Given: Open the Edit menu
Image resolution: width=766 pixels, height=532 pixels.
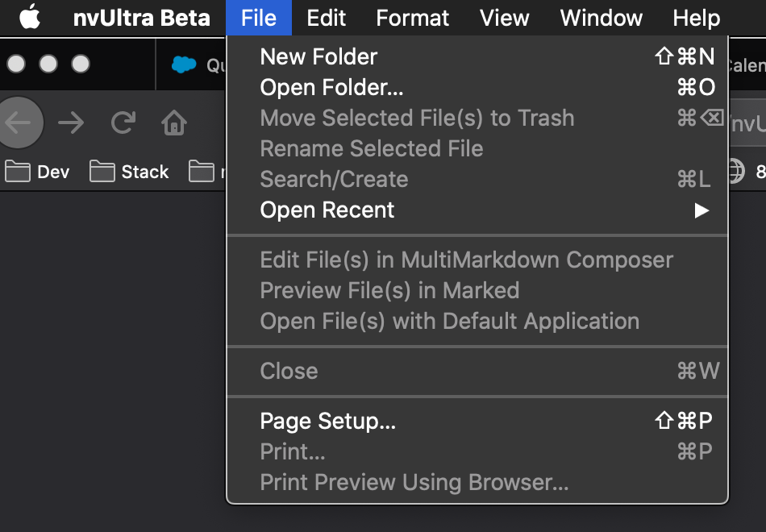Looking at the screenshot, I should [327, 18].
